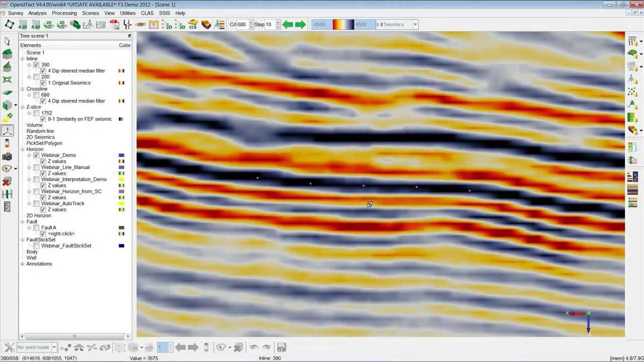Select the Random line tree item
644x362 pixels.
(40, 131)
